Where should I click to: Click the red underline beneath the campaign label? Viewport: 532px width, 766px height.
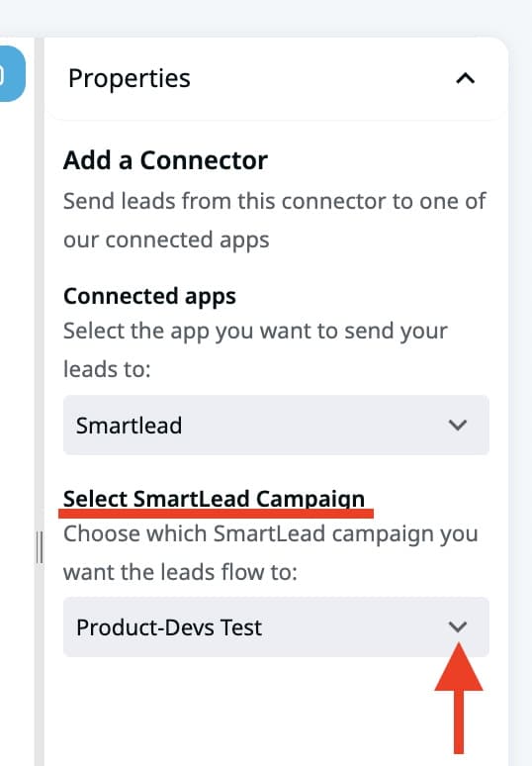pos(216,513)
